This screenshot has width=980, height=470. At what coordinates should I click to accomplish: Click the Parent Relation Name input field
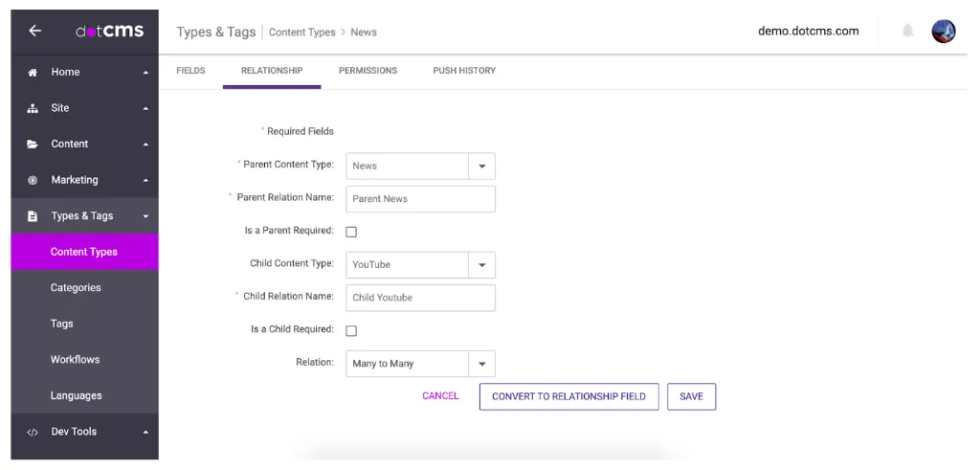point(419,199)
